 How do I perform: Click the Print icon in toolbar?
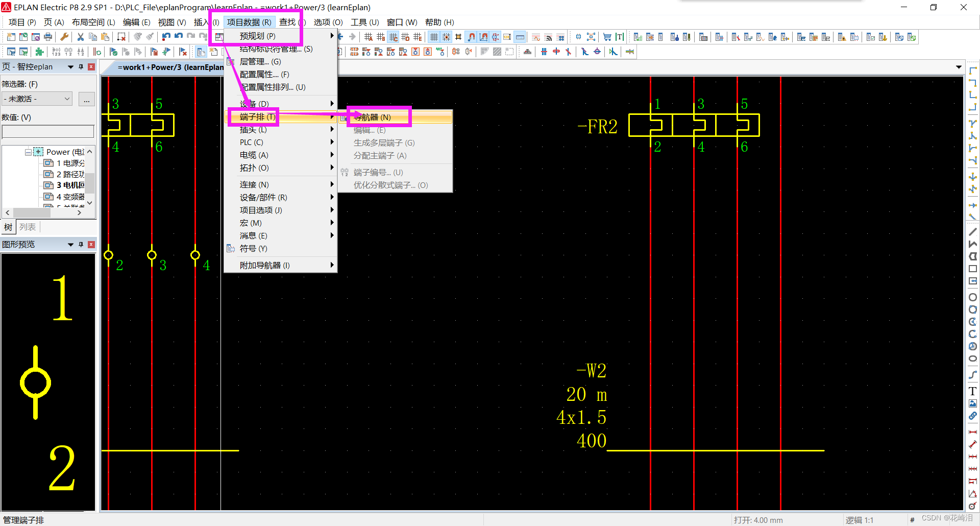click(x=48, y=37)
